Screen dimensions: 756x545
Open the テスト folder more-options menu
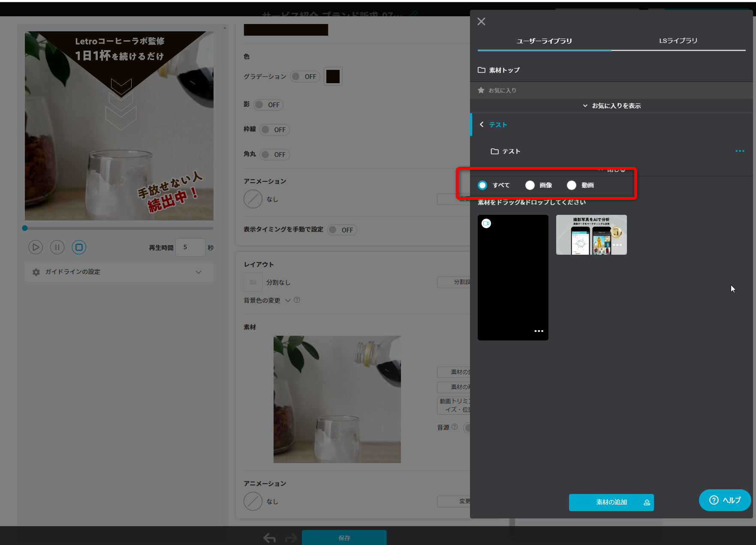[740, 151]
